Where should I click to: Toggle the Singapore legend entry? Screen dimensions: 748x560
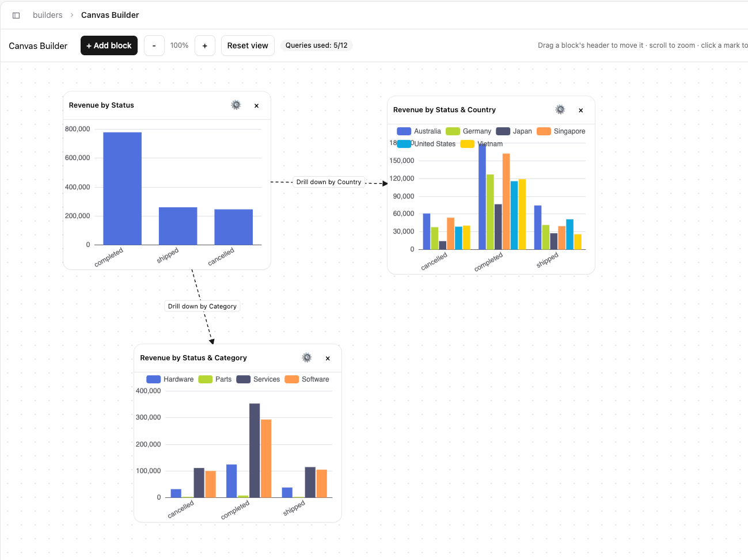(561, 131)
